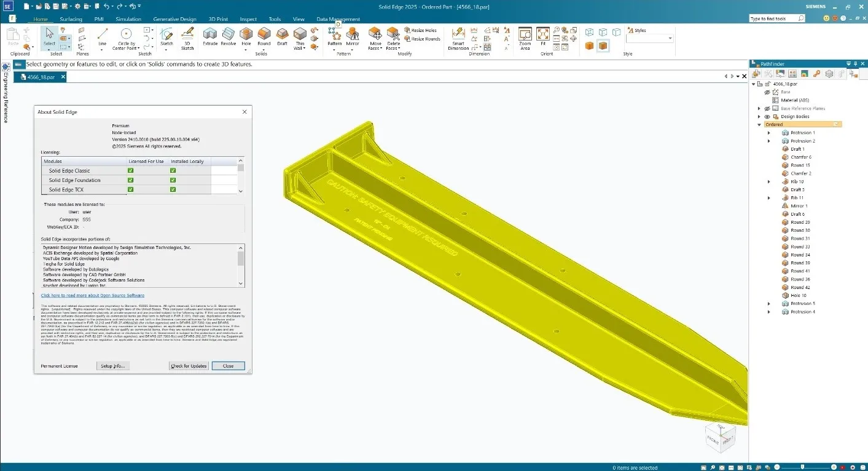The height and width of the screenshot is (471, 868).
Task: Go to the Simulation ribbon tab
Action: (x=128, y=19)
